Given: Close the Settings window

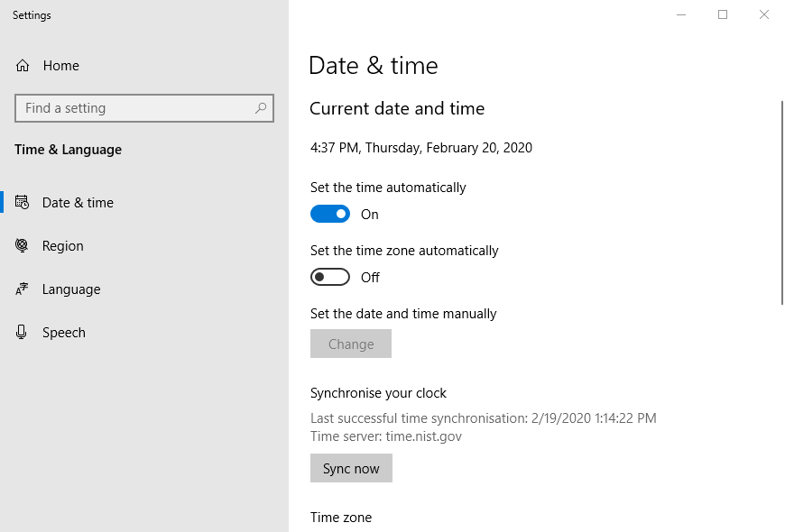Looking at the screenshot, I should [764, 14].
